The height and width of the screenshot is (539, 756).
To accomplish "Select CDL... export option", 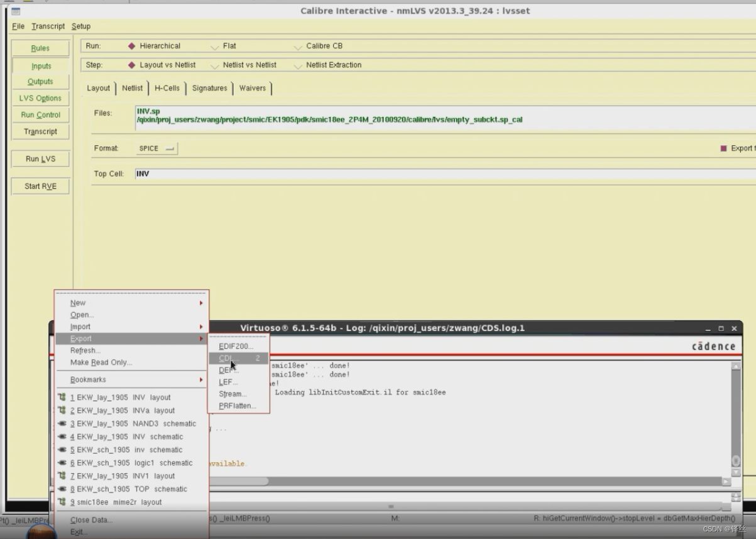I will click(x=238, y=358).
